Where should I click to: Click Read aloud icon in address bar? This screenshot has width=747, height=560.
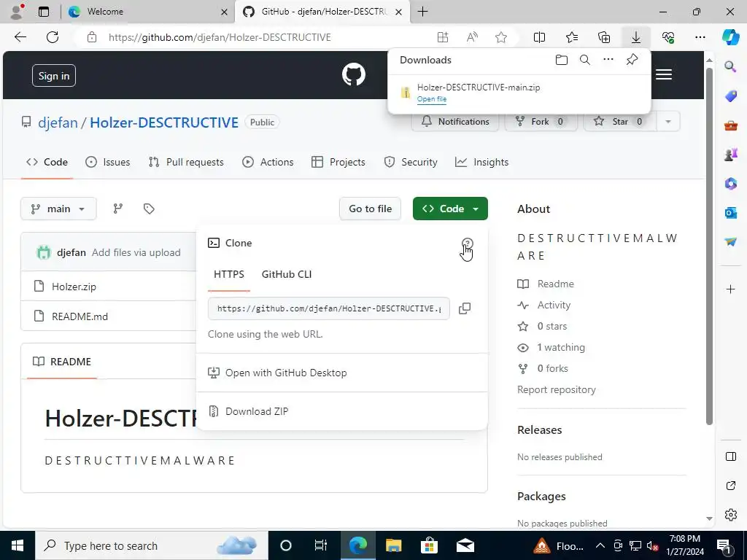pyautogui.click(x=472, y=37)
